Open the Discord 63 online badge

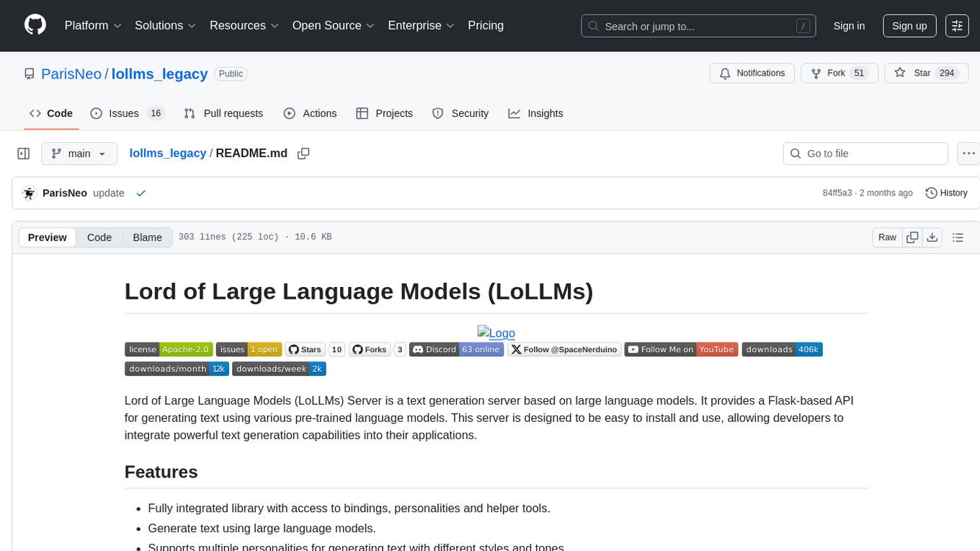[457, 350]
